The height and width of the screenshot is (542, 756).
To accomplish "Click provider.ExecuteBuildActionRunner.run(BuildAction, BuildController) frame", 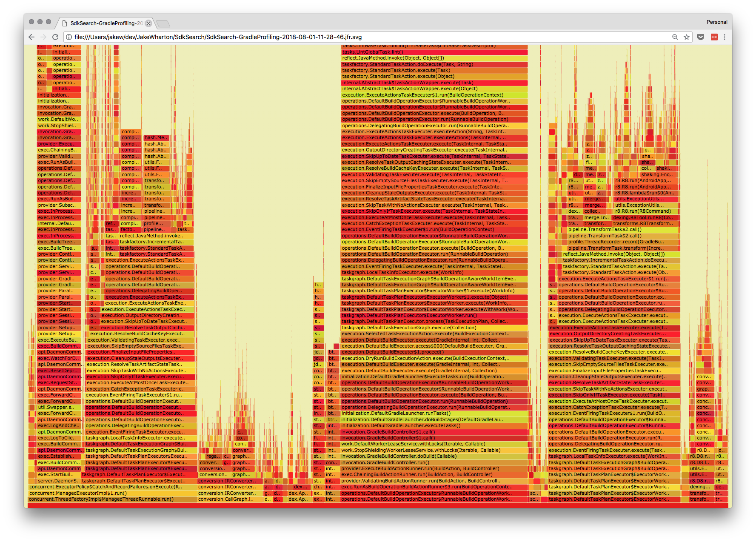I will coord(434,468).
